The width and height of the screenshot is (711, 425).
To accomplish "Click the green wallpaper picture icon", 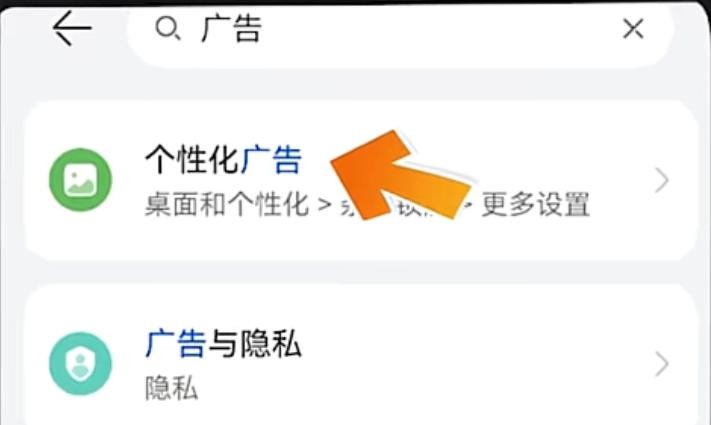I will pyautogui.click(x=80, y=180).
